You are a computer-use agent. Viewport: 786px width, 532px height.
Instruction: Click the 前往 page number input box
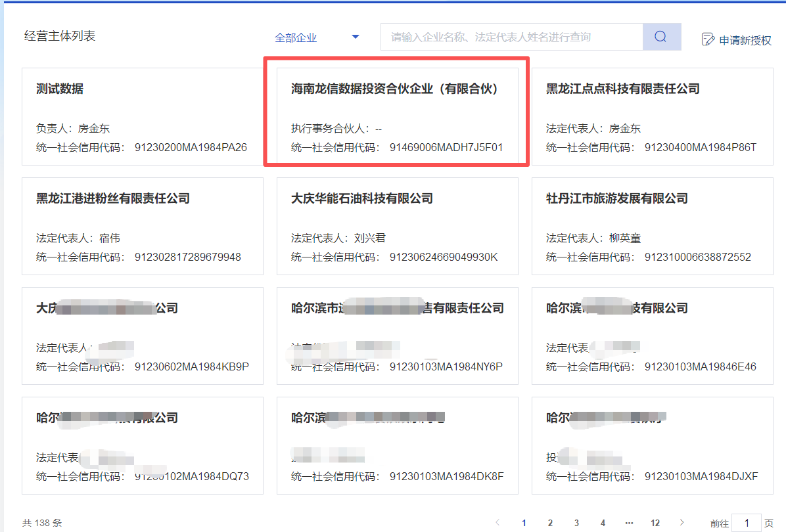click(746, 523)
